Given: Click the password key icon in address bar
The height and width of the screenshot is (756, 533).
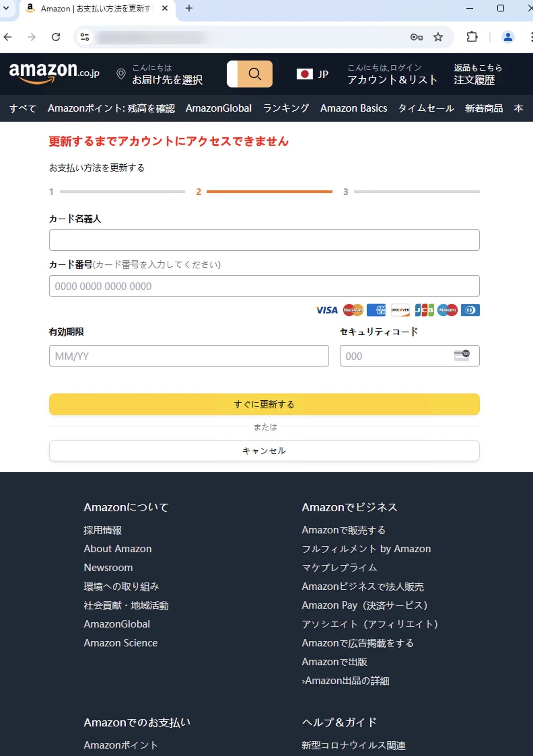Looking at the screenshot, I should pos(416,37).
